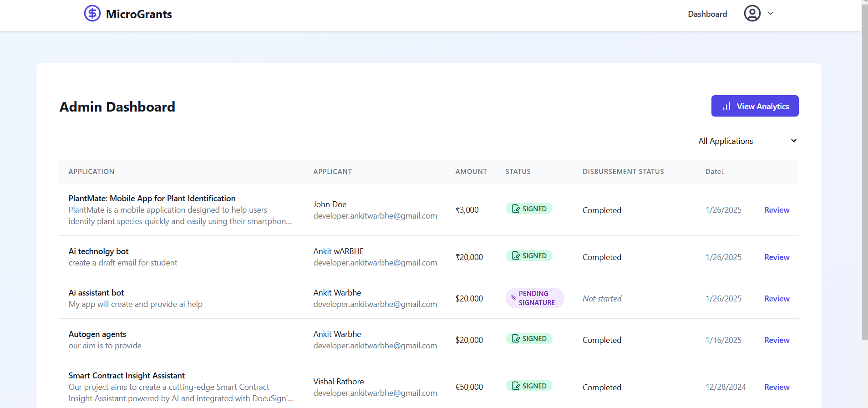This screenshot has width=868, height=408.
Task: Click the MicroGrants brand name
Action: [139, 14]
